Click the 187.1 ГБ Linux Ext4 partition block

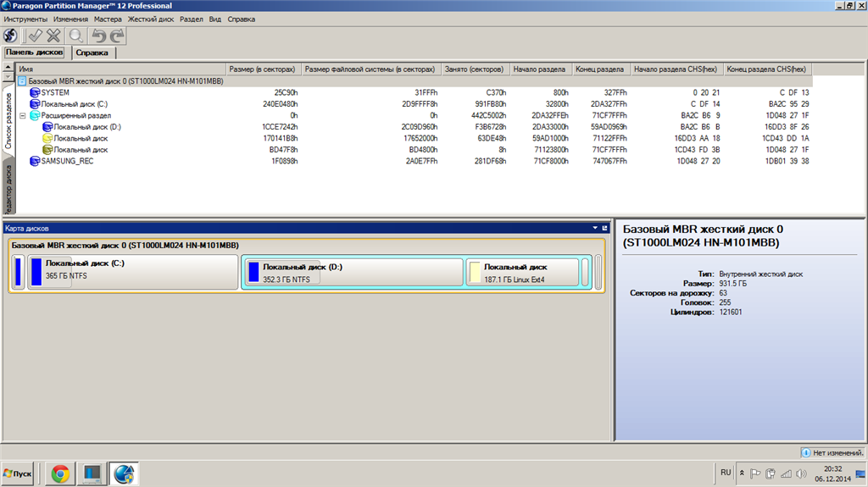point(522,273)
